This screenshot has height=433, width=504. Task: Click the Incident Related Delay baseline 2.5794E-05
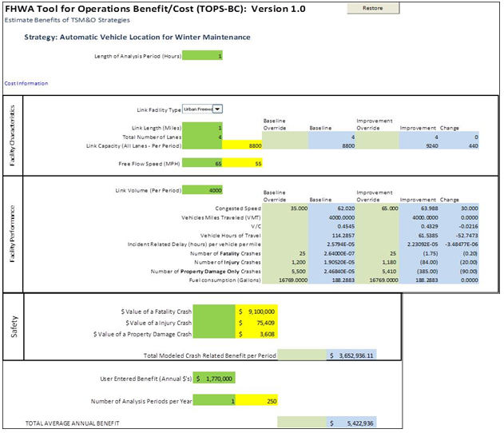click(x=331, y=244)
